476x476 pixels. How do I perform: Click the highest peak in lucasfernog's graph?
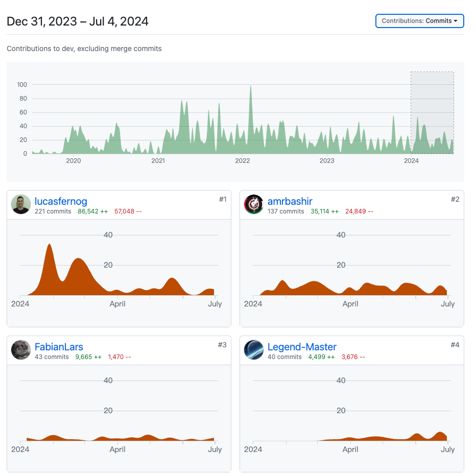click(50, 245)
